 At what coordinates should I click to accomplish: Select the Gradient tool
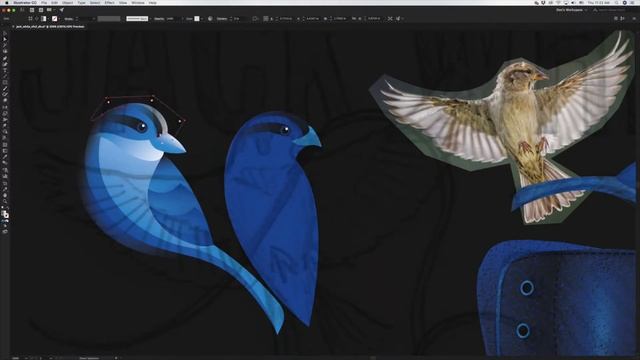pos(5,151)
